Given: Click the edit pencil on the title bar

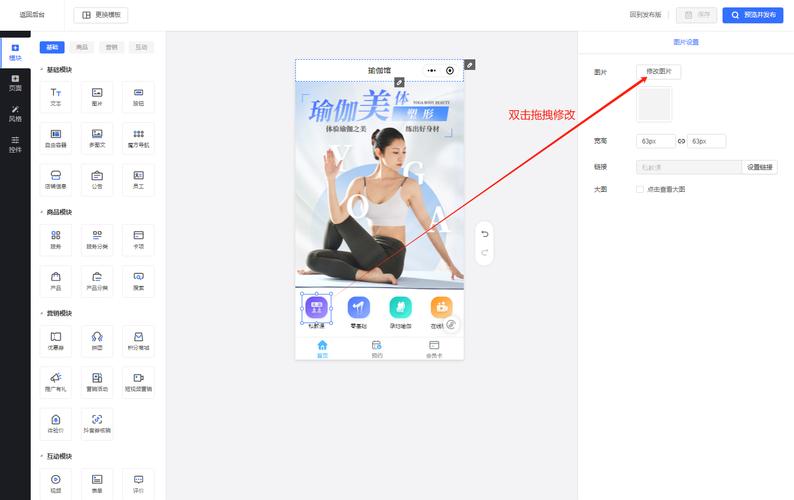Looking at the screenshot, I should click(470, 65).
